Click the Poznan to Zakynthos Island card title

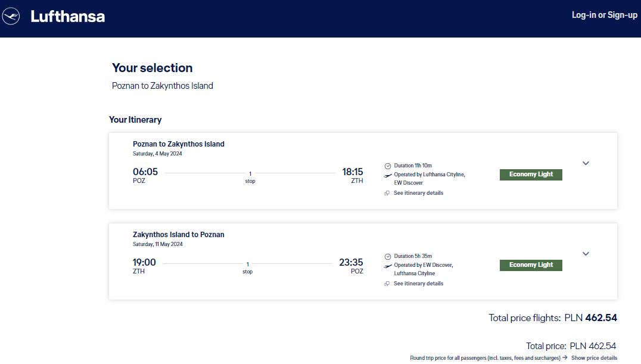point(179,144)
